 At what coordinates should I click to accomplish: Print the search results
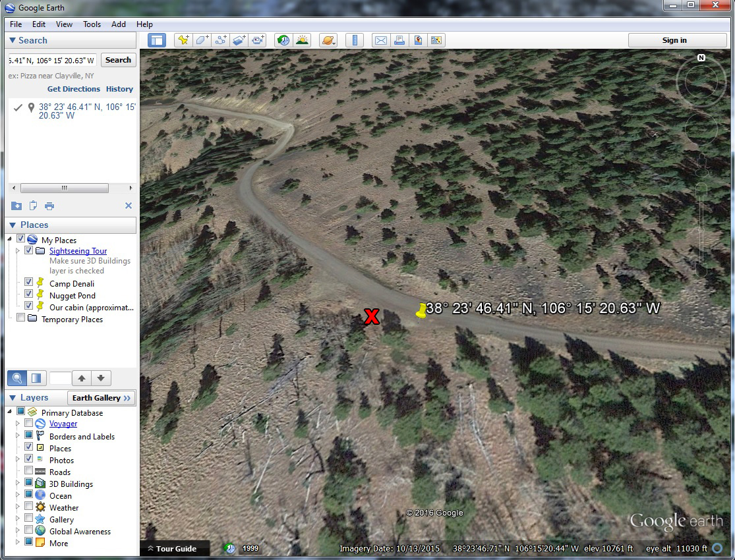point(49,206)
